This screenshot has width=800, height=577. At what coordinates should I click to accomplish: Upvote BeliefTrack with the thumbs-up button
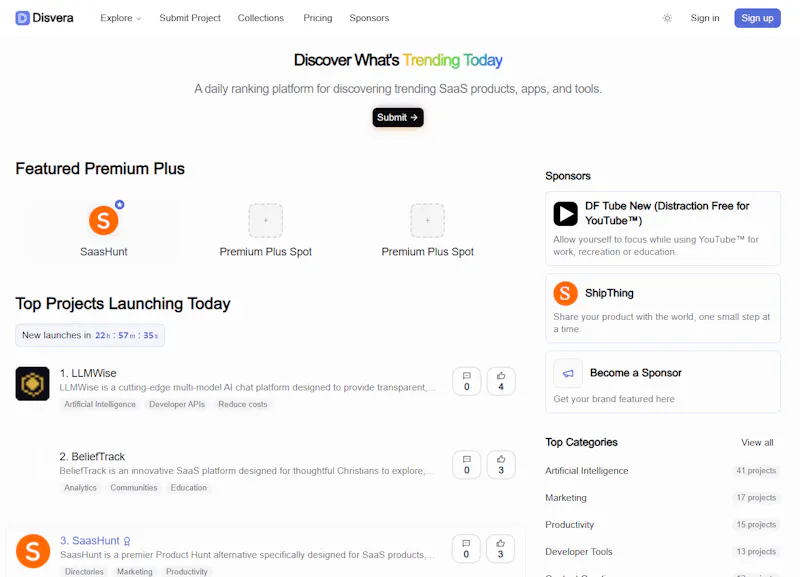(501, 465)
